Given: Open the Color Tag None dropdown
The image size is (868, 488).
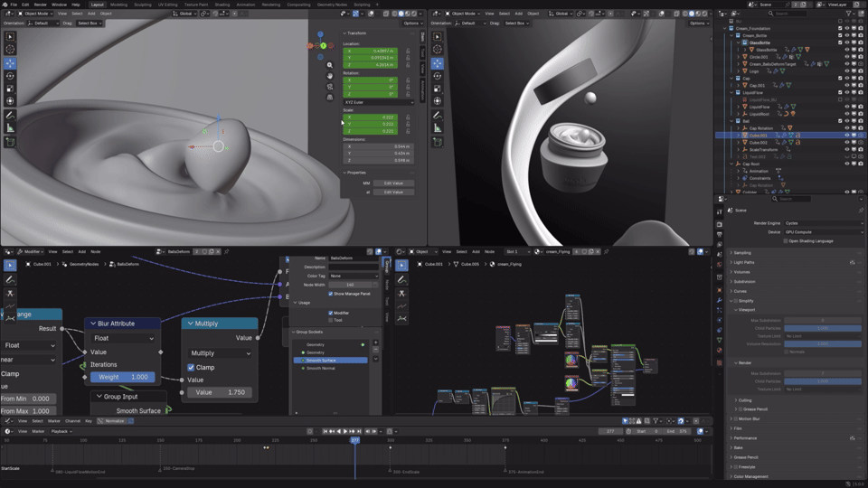Looking at the screenshot, I should click(354, 276).
